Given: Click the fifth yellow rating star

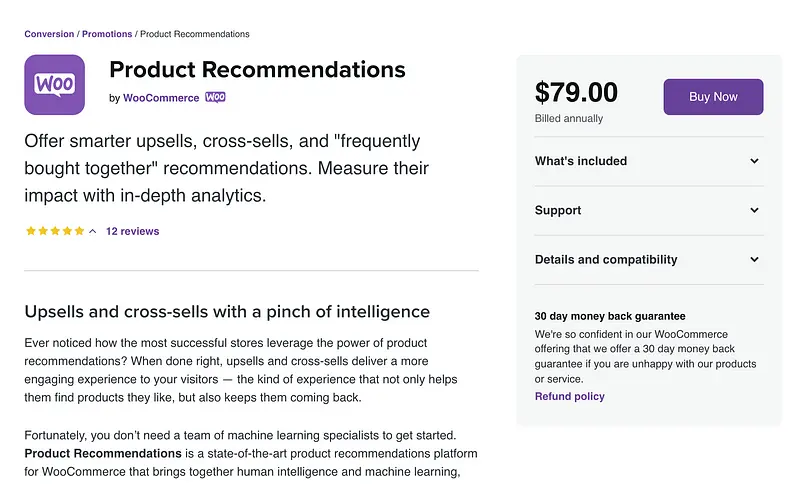Looking at the screenshot, I should click(80, 231).
